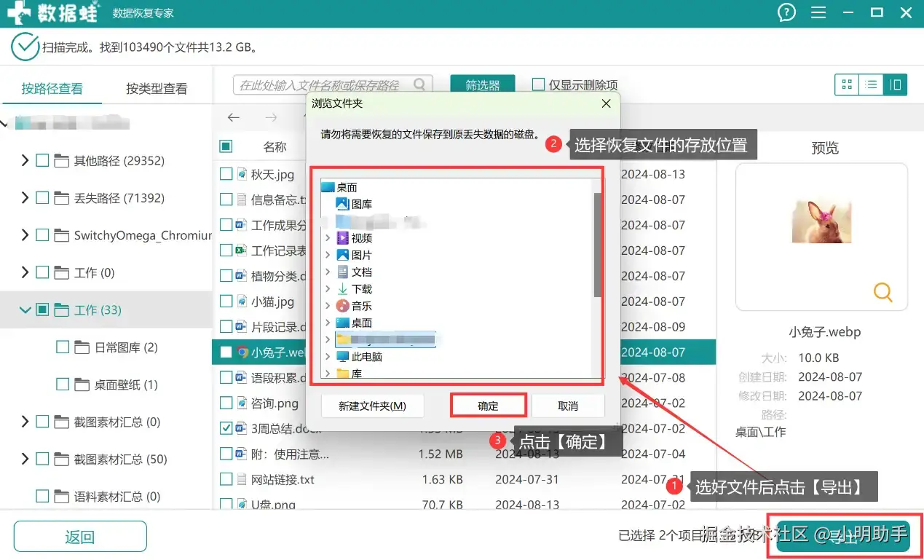Screen dimensions: 924x560
Task: Check the 日常图库 (2) checkbox
Action: [63, 347]
